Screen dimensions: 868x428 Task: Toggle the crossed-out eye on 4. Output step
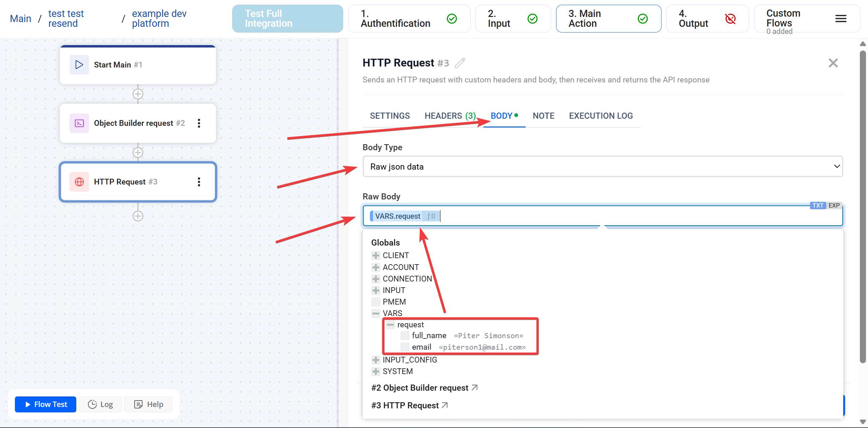[731, 19]
